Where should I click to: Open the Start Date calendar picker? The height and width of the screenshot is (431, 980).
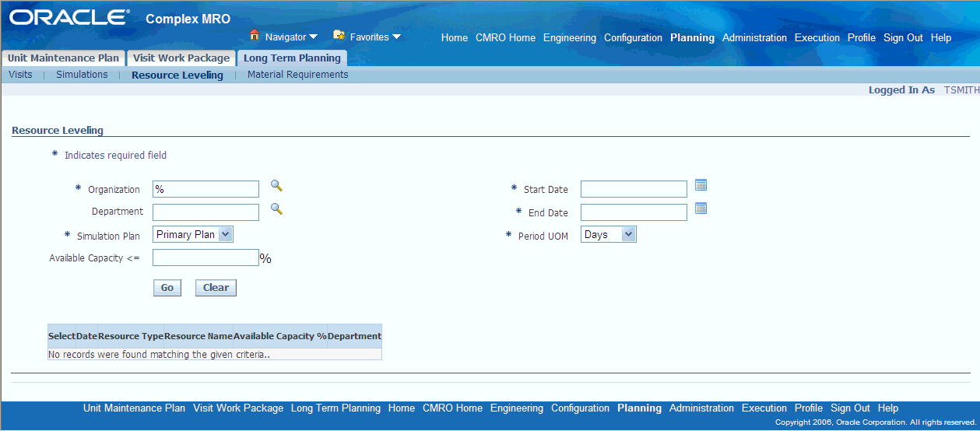pos(701,185)
